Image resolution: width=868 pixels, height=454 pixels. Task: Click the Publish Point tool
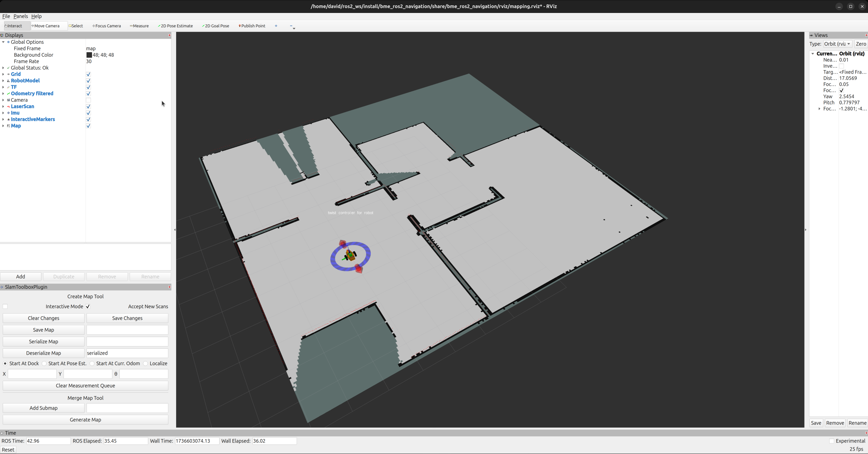point(252,26)
